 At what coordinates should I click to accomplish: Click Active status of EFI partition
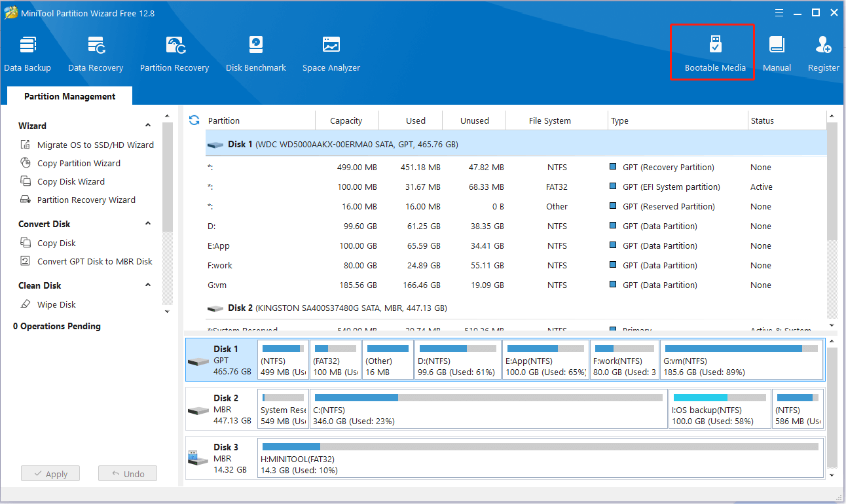click(762, 187)
